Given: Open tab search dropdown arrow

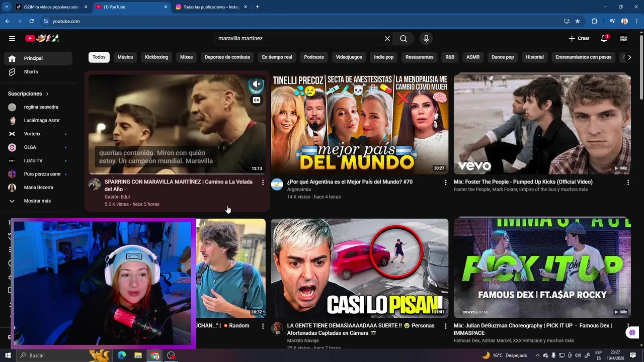Looking at the screenshot, I should 7,7.
